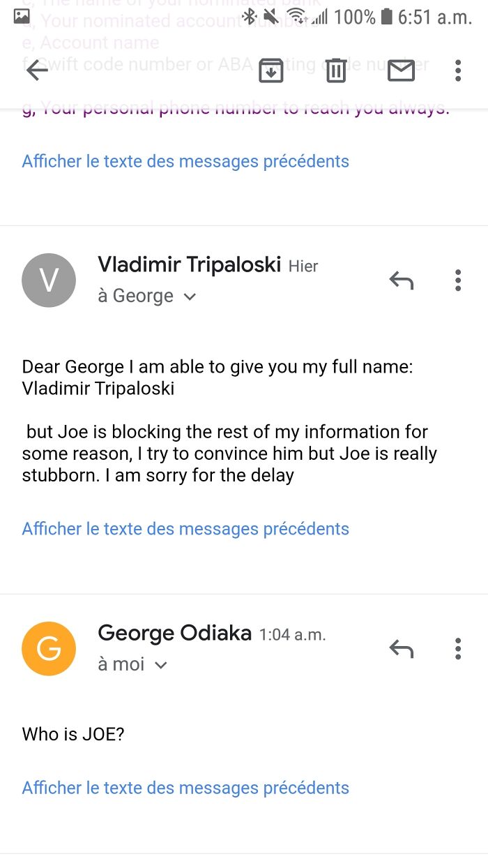Show previous messages under Vladimir's email
488x868 pixels.
[185, 529]
